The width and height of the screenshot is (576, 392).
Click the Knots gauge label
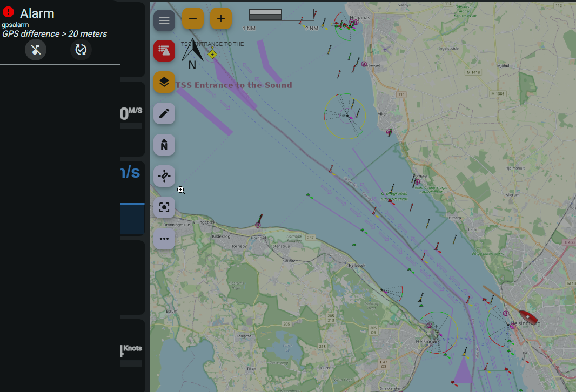[x=132, y=348]
